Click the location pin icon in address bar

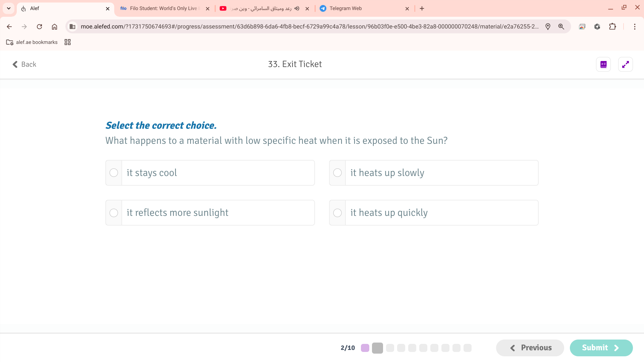pos(548,26)
